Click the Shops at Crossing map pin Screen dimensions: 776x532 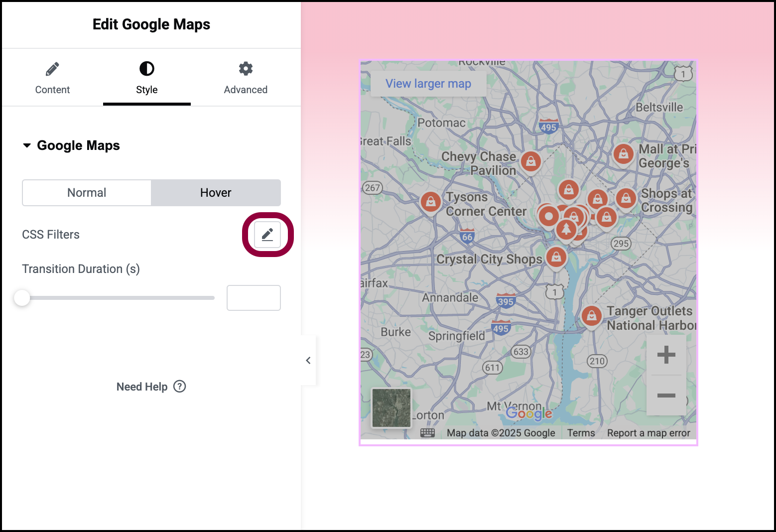(626, 199)
